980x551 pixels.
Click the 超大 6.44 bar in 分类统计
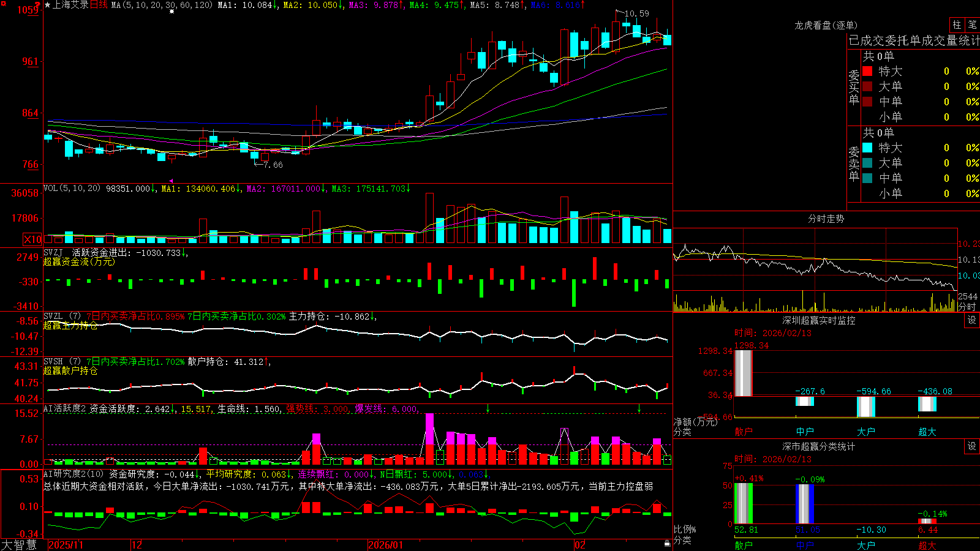[927, 522]
